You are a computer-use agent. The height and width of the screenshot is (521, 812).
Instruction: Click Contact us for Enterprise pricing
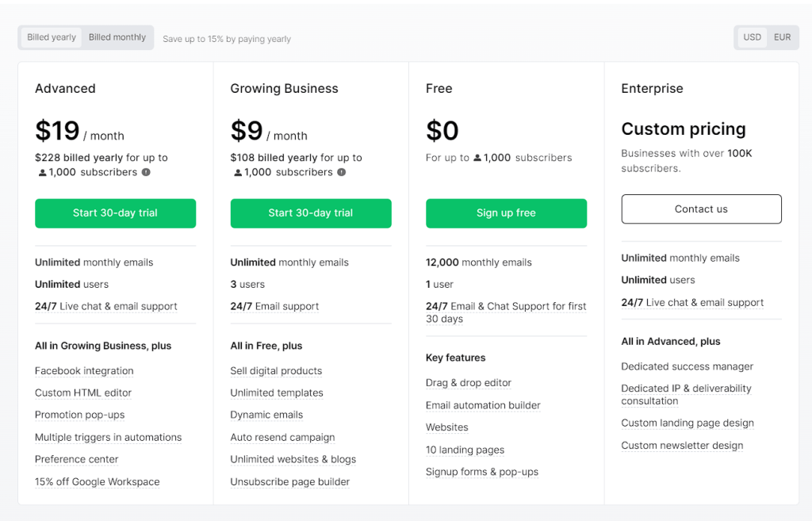click(701, 209)
